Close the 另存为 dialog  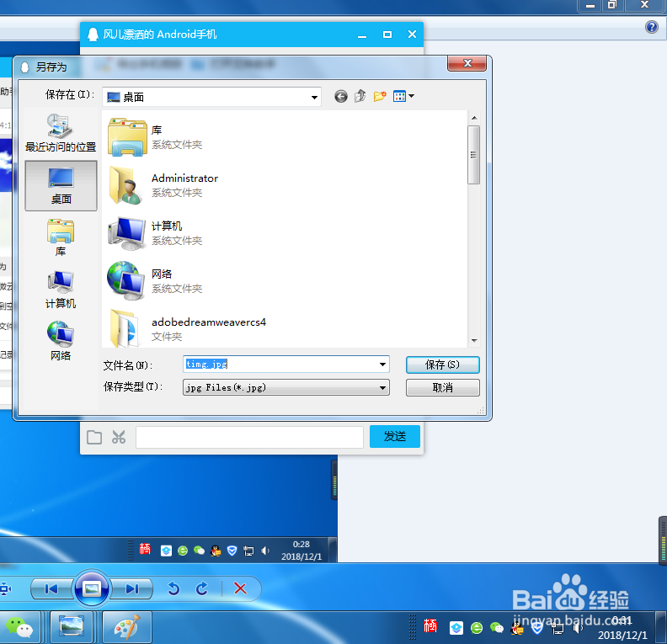[x=467, y=63]
